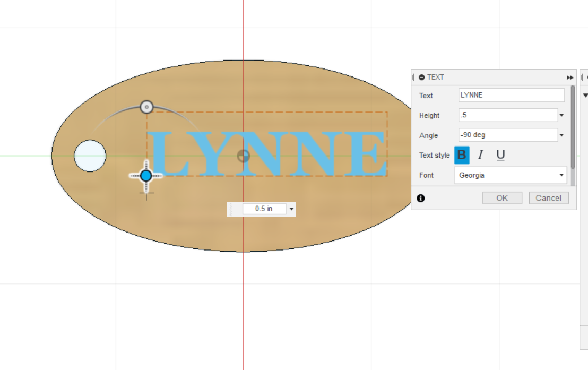
Task: Click the origin point at the sketch center
Action: 244,156
